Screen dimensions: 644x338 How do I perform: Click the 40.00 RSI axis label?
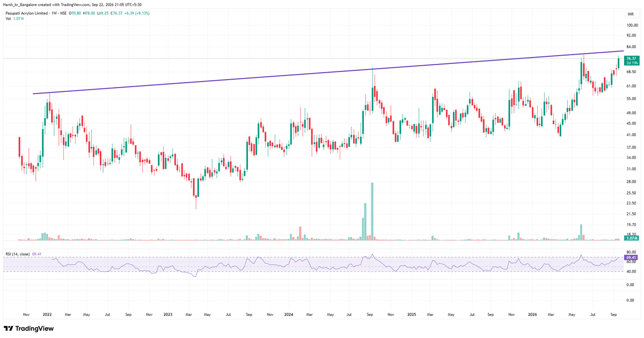[631, 271]
